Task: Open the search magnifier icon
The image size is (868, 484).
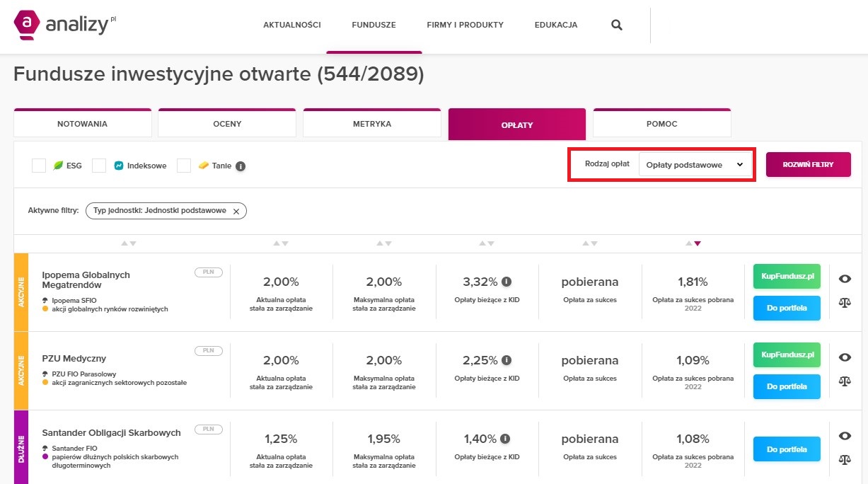Action: tap(617, 25)
